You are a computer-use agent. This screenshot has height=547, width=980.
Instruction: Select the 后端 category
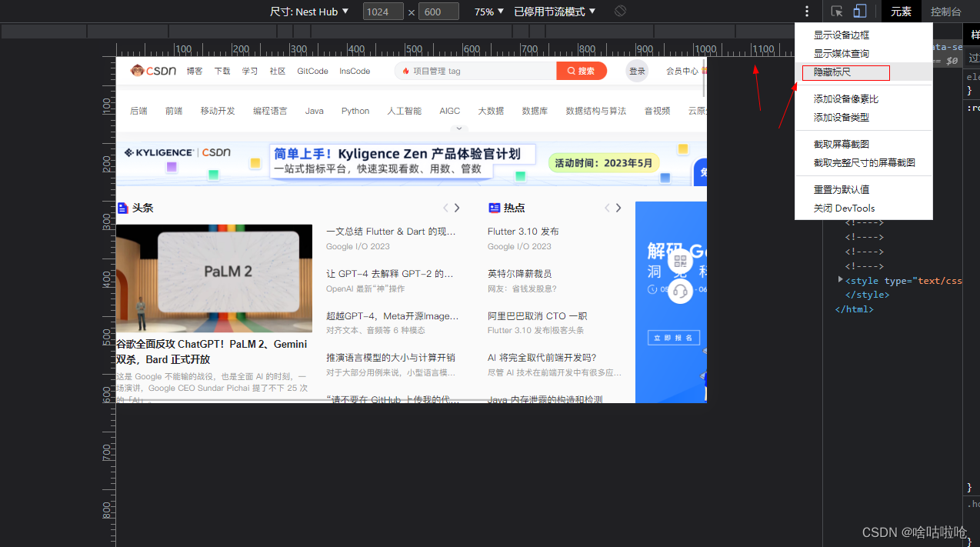click(x=138, y=111)
